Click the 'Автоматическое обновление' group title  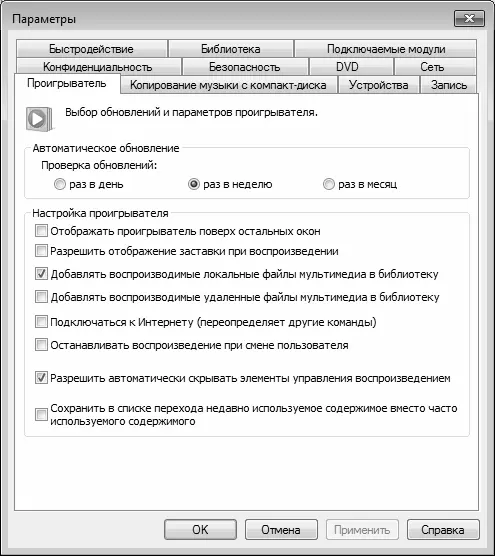pos(106,148)
